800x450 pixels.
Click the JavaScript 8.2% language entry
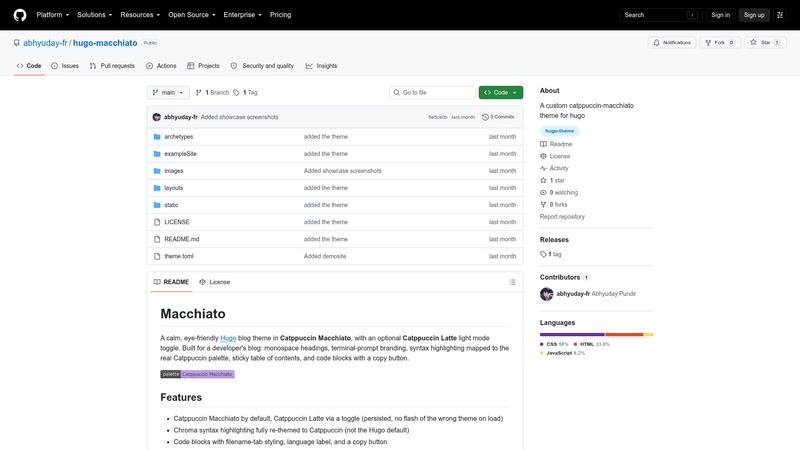[562, 353]
